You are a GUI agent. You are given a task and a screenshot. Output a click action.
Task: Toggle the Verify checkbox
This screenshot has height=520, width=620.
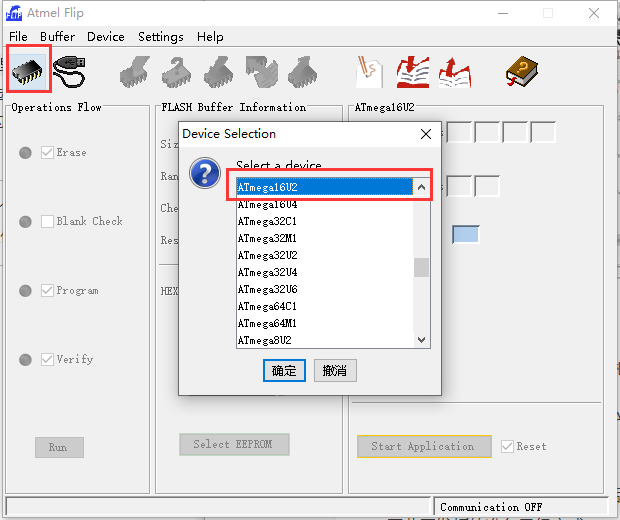[47, 360]
